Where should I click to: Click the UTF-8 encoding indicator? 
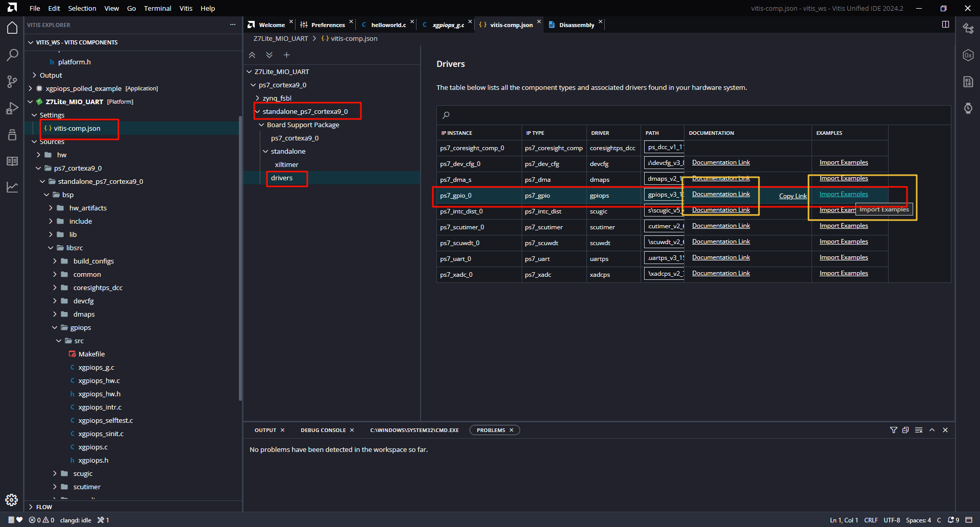[x=892, y=520]
